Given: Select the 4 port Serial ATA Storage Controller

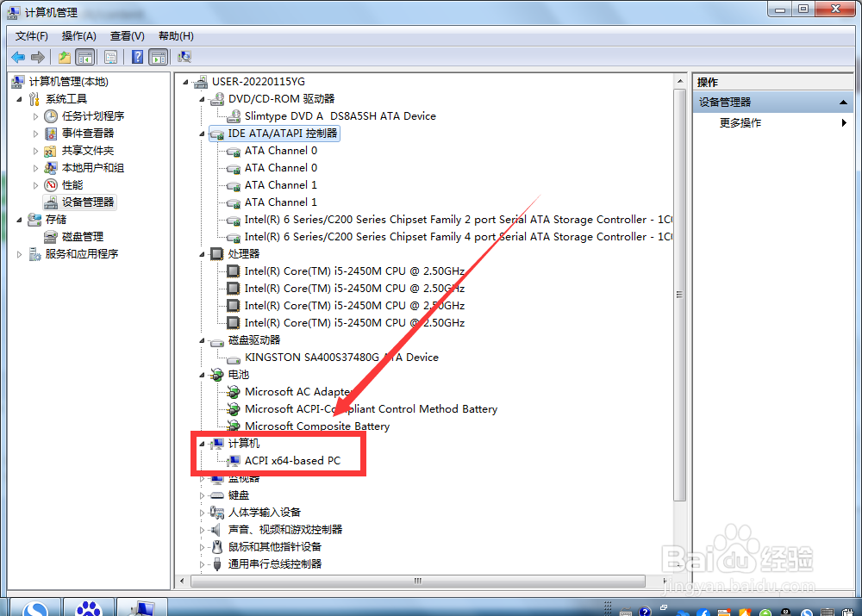Looking at the screenshot, I should (458, 236).
